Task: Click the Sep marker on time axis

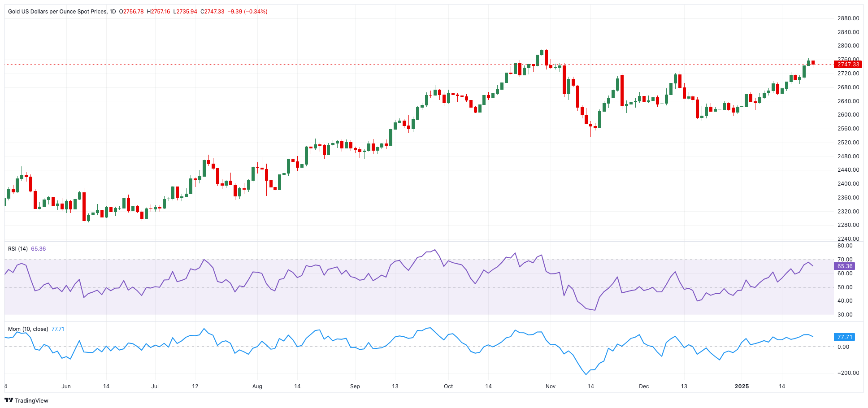Action: 355,386
